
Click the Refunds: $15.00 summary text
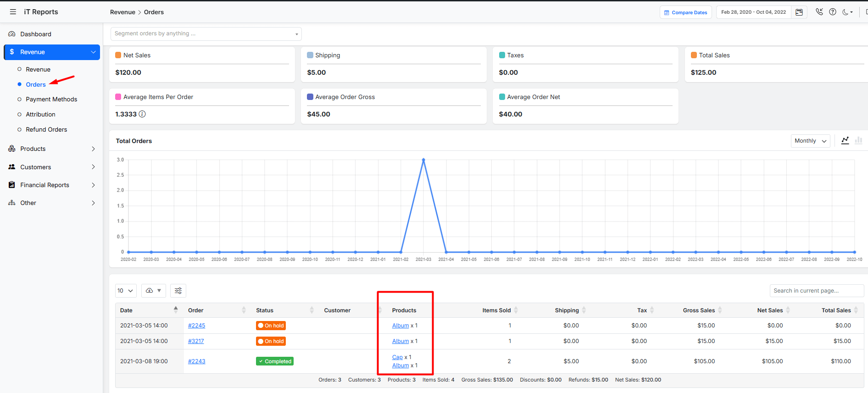pos(588,380)
